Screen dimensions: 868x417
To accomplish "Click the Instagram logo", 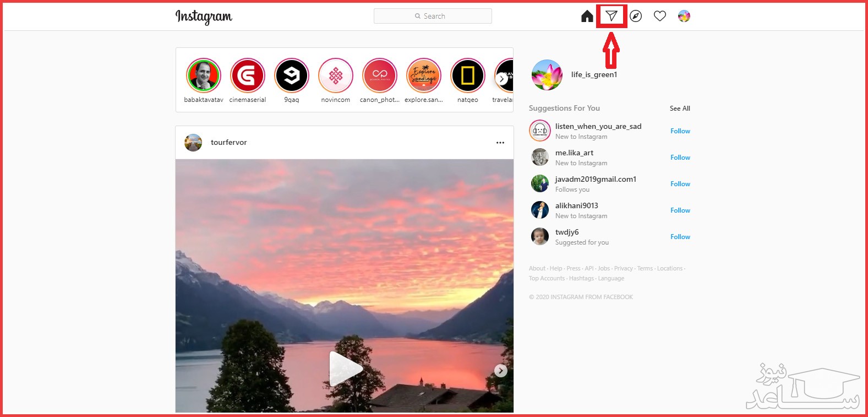I will [204, 17].
